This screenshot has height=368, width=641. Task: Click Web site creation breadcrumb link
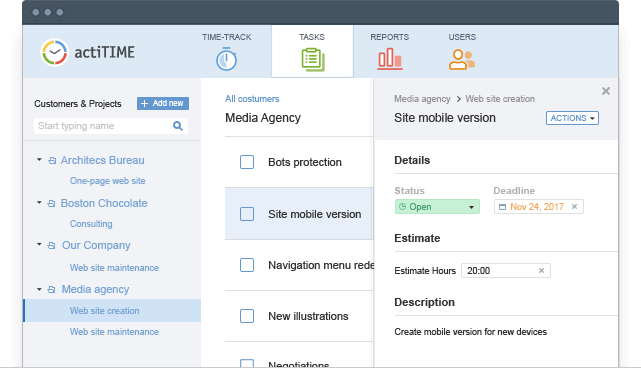500,99
